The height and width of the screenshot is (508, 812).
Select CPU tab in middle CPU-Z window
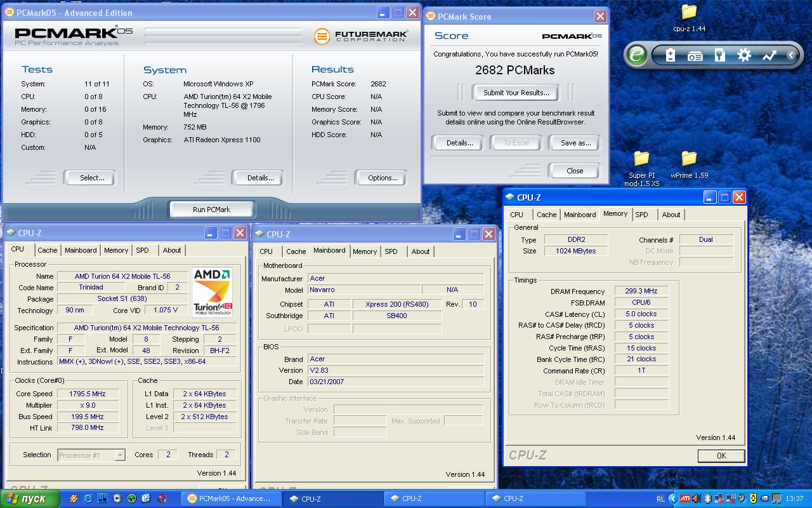tap(266, 251)
